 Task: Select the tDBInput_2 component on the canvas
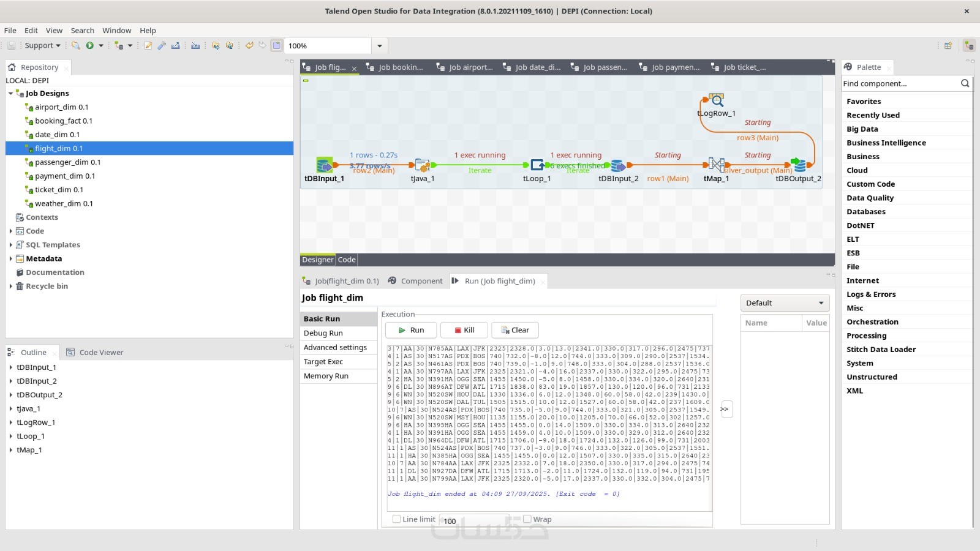click(x=618, y=165)
